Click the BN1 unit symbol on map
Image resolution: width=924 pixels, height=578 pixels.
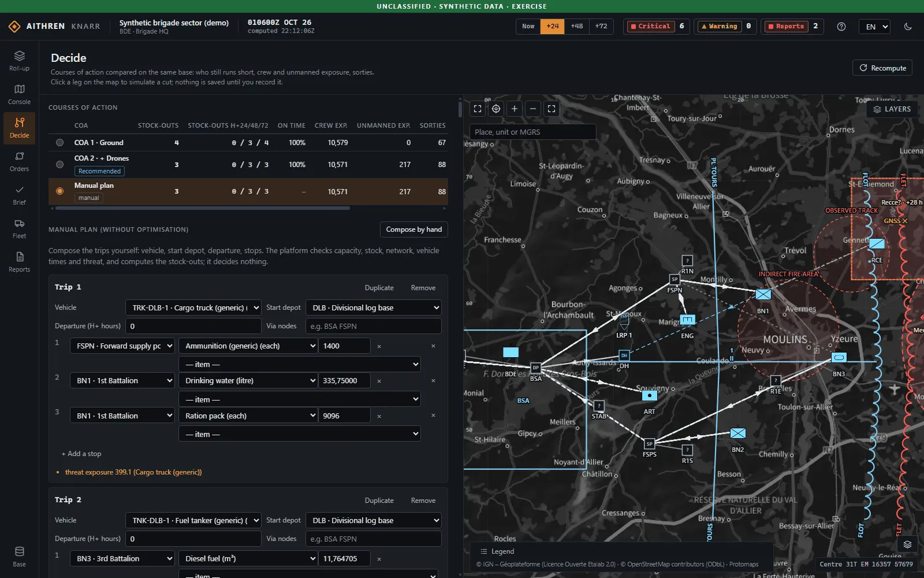[763, 294]
